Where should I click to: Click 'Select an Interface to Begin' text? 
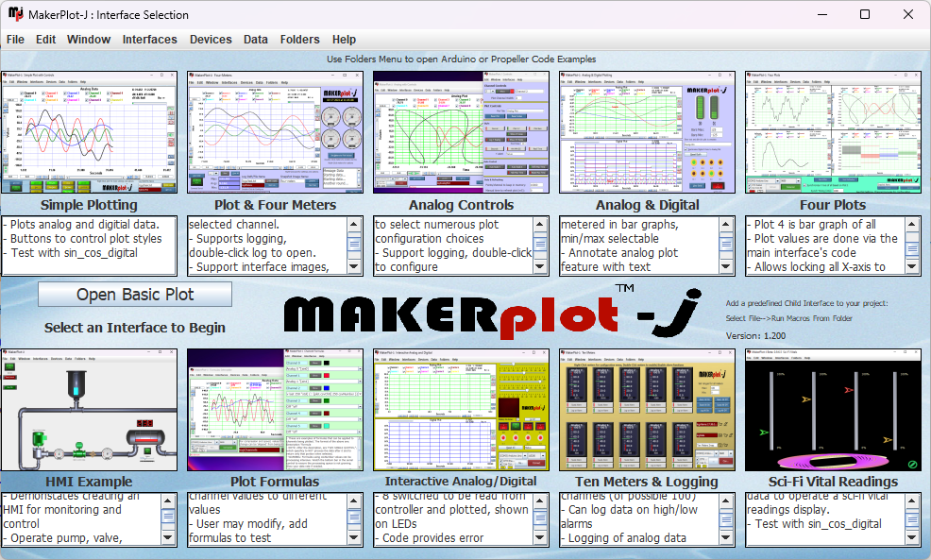(135, 328)
